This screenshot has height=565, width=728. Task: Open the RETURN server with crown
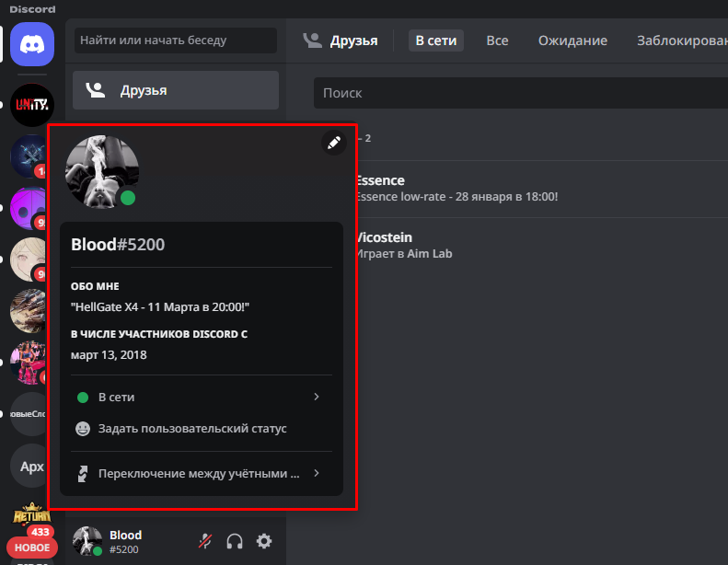(x=31, y=514)
